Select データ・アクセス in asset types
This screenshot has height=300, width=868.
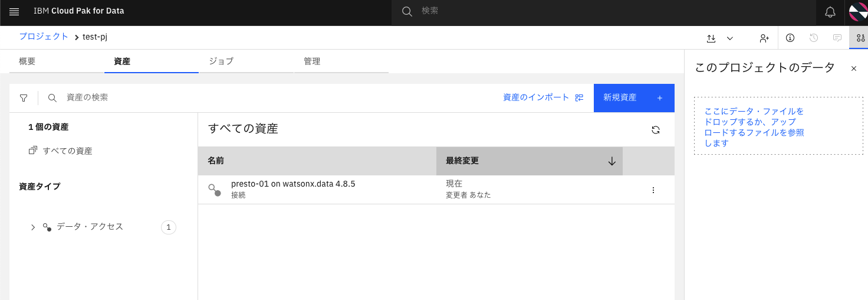[90, 227]
